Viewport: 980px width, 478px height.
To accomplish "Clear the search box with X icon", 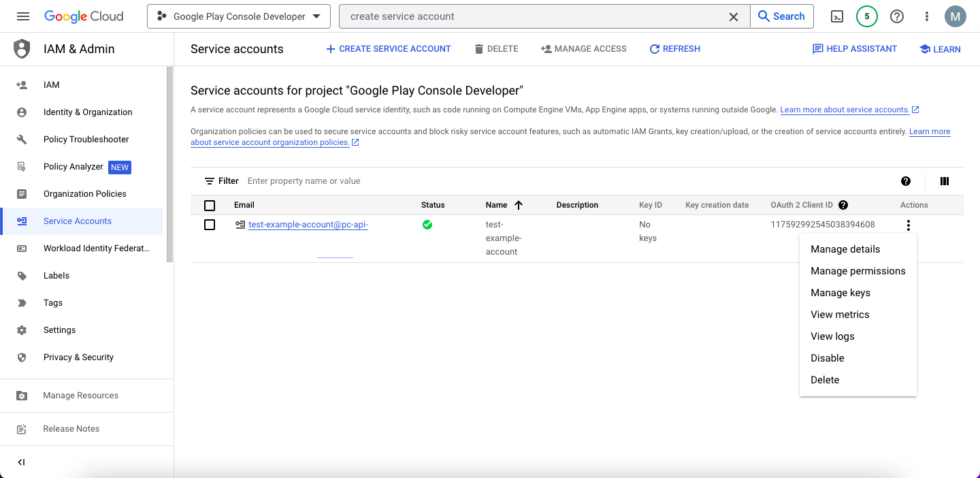I will (x=734, y=16).
